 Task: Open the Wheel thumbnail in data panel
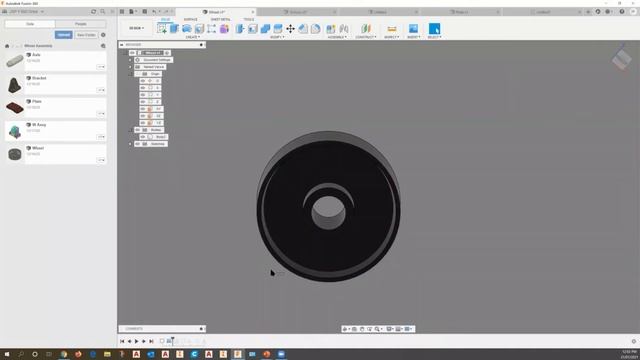coord(15,155)
